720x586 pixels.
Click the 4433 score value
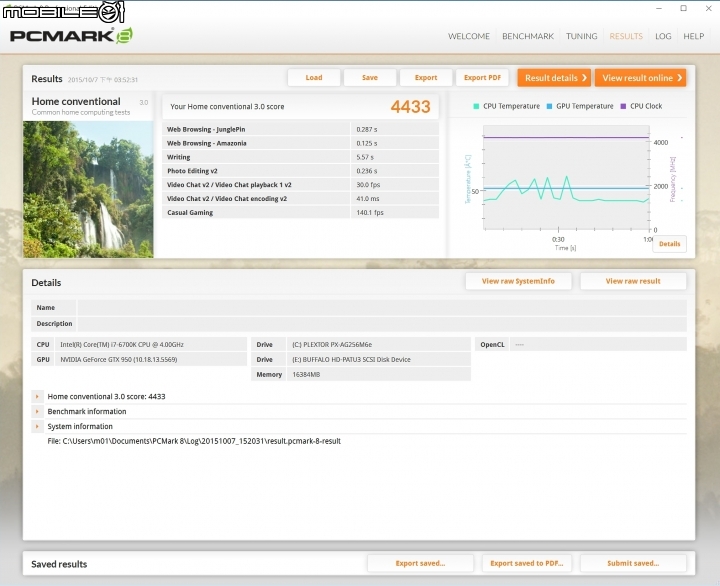click(x=410, y=107)
